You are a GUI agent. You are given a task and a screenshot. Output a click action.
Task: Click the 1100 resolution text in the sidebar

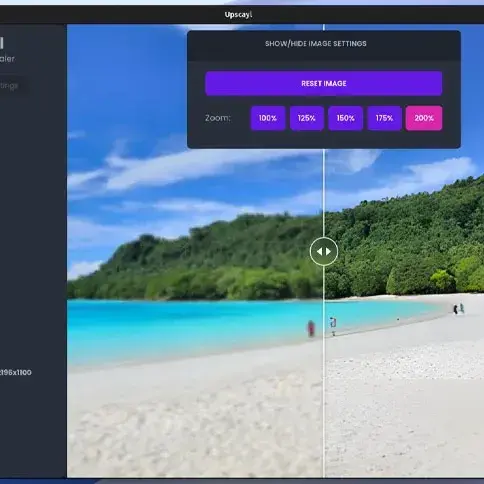coord(16,372)
